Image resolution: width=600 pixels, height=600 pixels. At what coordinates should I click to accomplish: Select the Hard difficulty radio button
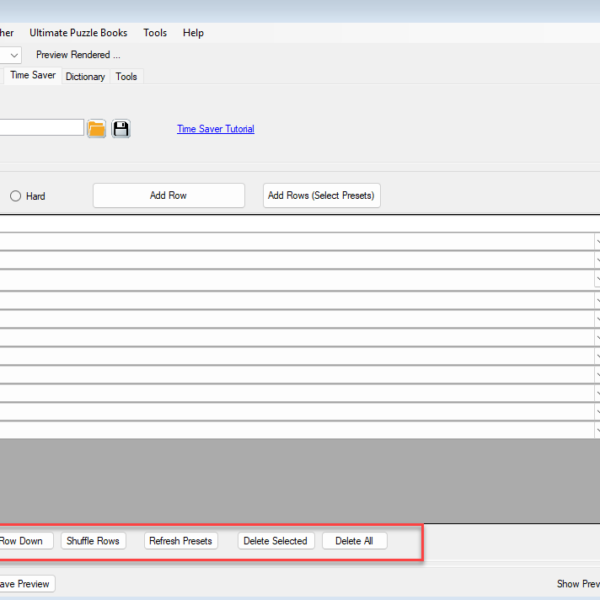[16, 196]
